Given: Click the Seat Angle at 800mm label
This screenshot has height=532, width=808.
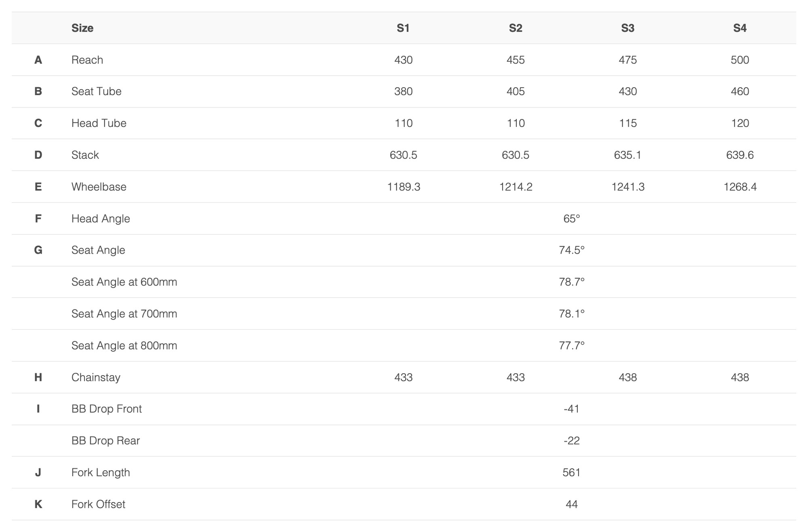Looking at the screenshot, I should (124, 345).
